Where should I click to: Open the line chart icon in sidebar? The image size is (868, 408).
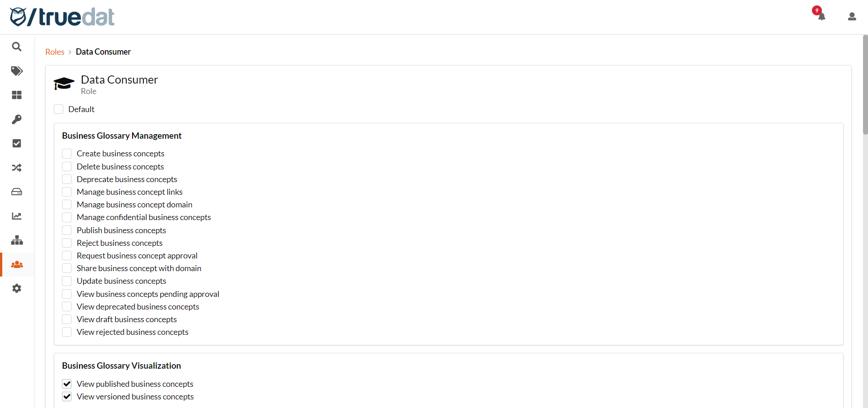pos(17,216)
